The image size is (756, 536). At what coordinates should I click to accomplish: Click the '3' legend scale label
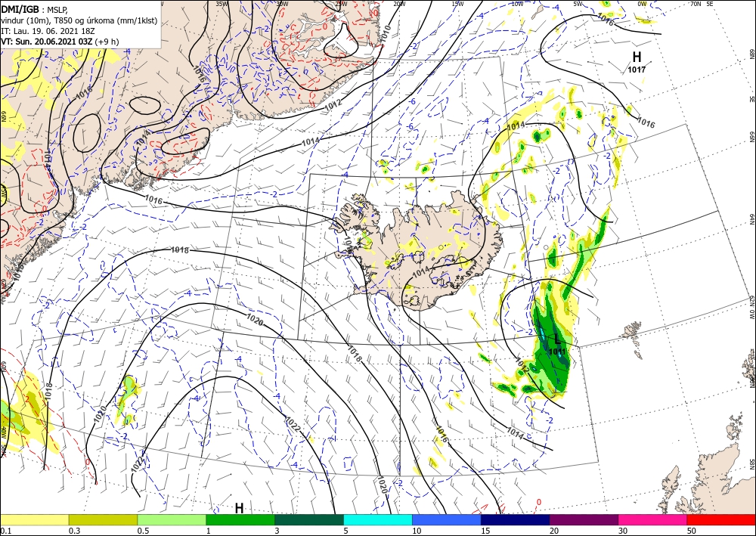point(277,531)
